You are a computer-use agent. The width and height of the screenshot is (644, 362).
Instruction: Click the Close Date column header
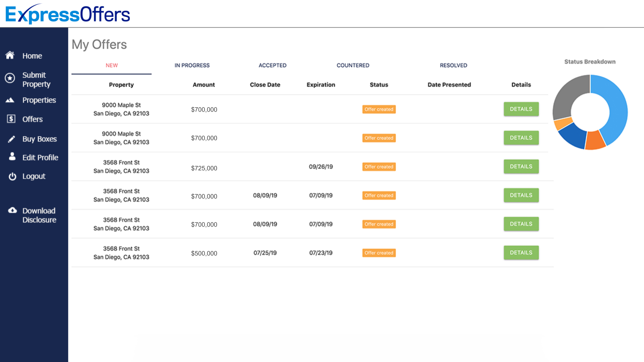pos(265,84)
